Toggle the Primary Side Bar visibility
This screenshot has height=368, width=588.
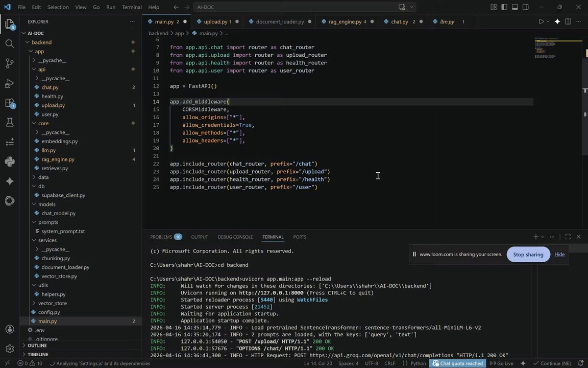tap(504, 7)
